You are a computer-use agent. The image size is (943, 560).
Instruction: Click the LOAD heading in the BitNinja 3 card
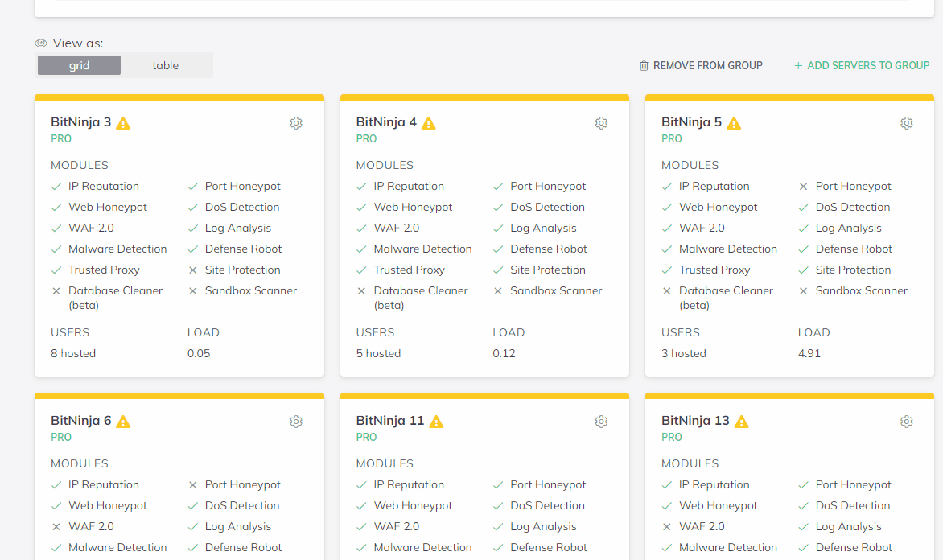pos(204,332)
